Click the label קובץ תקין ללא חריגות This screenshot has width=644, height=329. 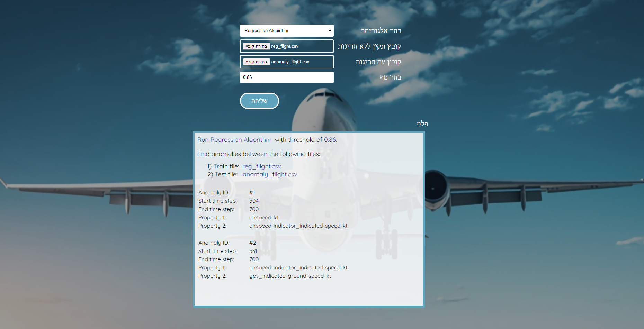[369, 46]
